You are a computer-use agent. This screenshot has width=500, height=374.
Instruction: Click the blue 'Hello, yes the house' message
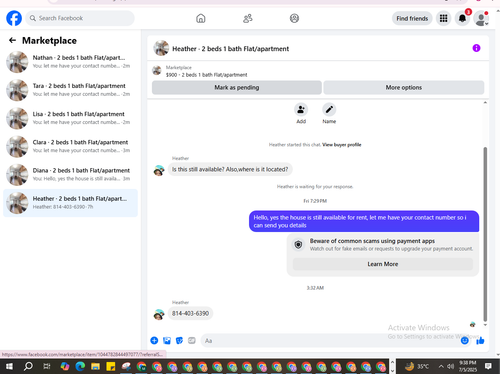(x=364, y=221)
